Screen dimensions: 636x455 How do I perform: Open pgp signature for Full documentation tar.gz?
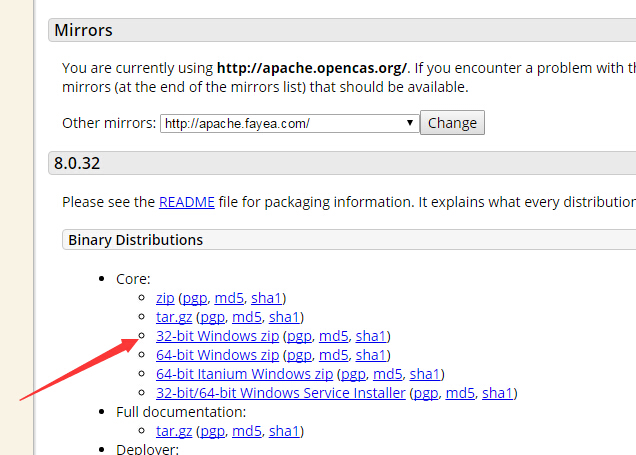[213, 431]
